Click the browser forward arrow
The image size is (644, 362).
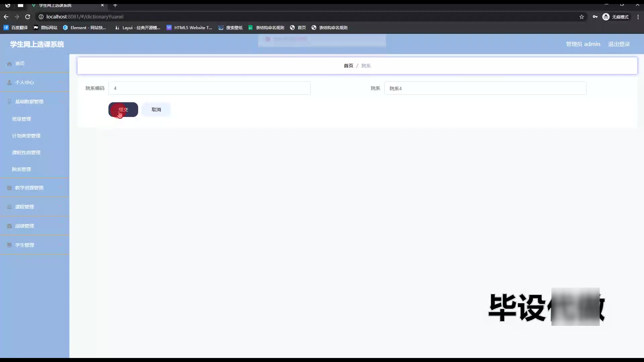[17, 17]
